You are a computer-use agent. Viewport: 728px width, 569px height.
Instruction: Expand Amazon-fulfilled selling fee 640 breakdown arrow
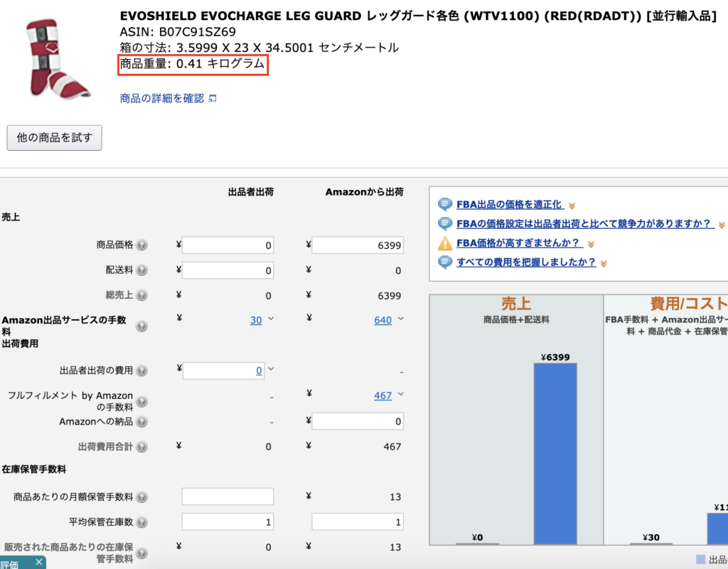point(401,319)
